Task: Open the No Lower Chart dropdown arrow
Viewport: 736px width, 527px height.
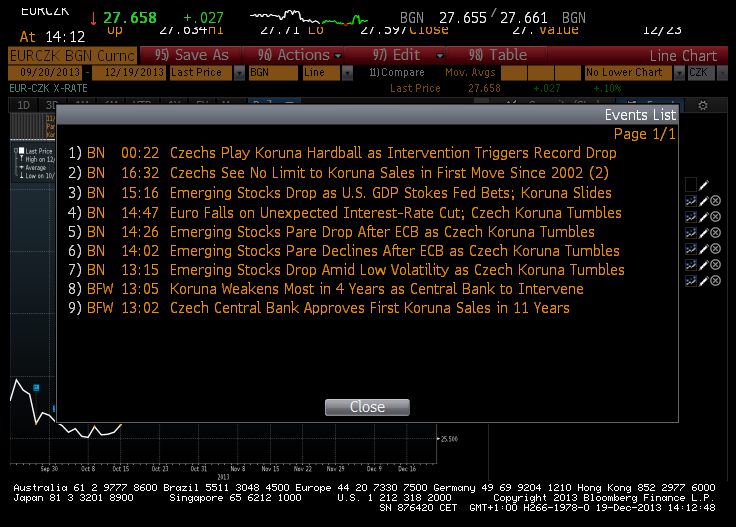Action: point(679,73)
